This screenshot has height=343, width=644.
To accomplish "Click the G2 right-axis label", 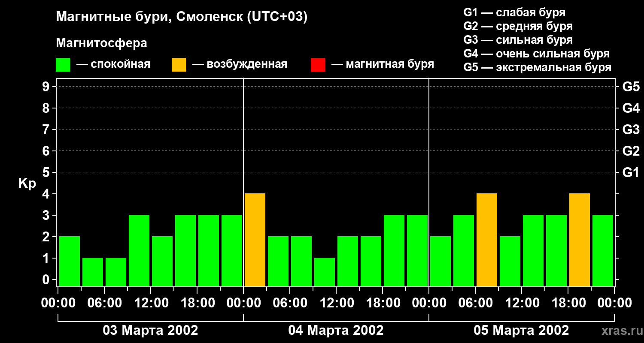I will 631,151.
